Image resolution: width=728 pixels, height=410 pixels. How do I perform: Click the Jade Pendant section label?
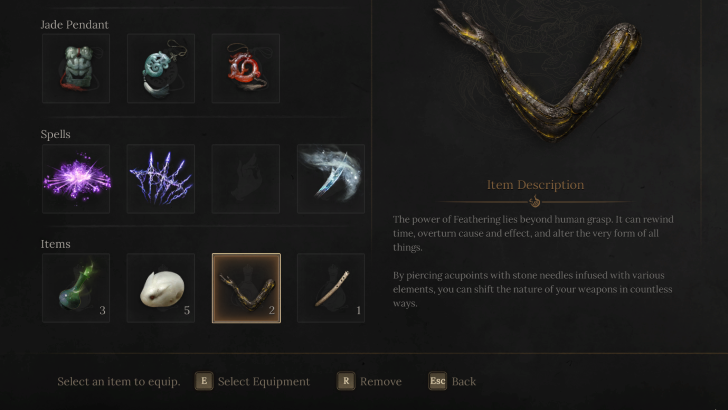[x=74, y=25]
